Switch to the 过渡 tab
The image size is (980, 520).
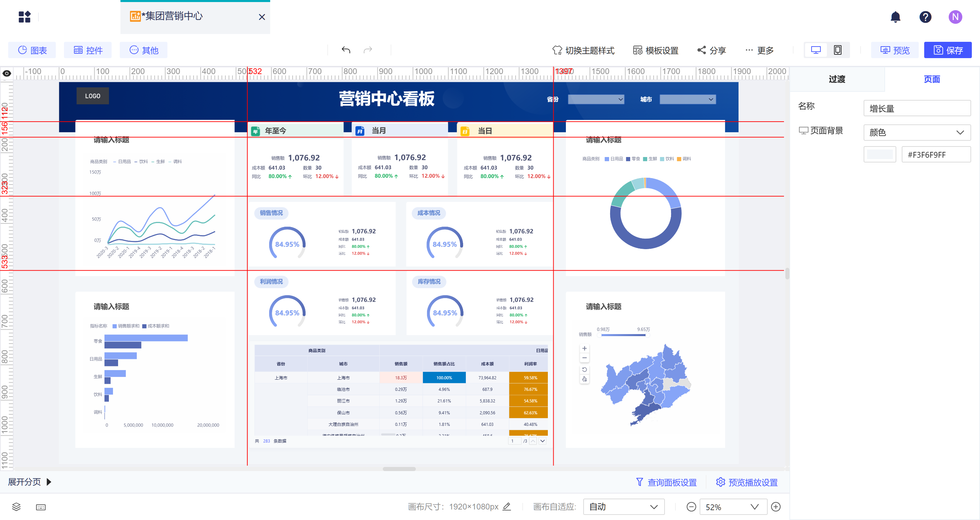[x=837, y=79]
